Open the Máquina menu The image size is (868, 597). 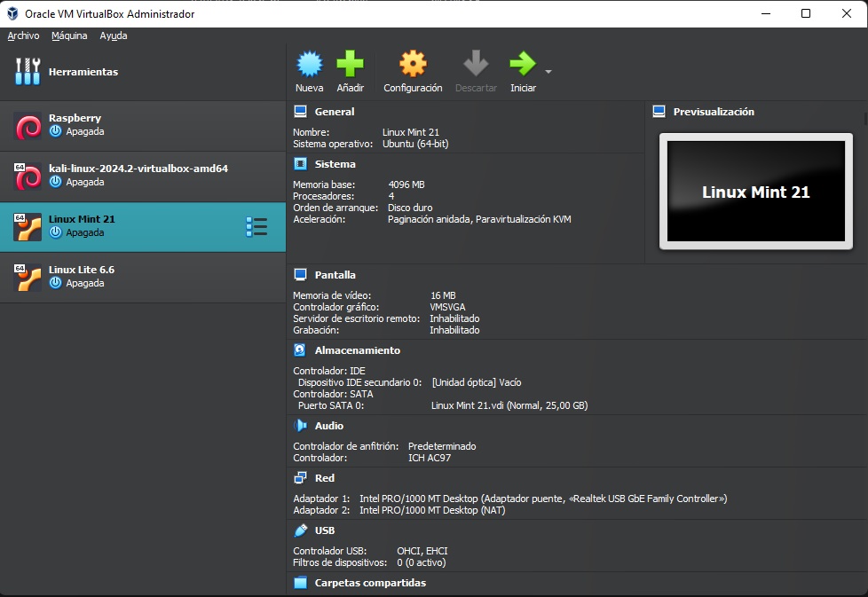coord(69,36)
